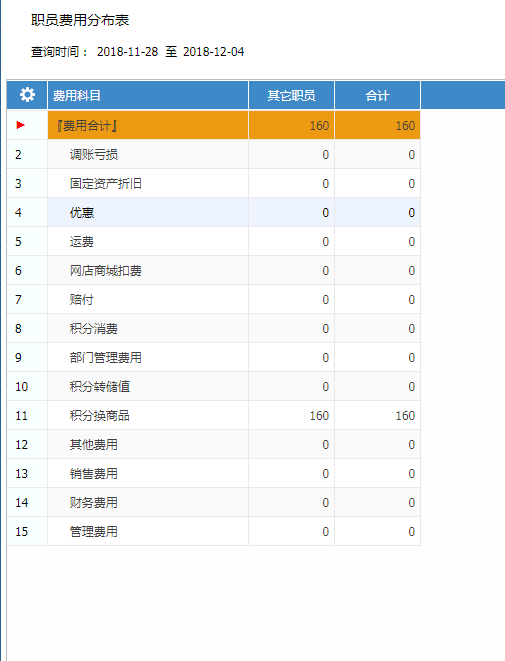Select the 销售费用 row
Viewport: 505px width, 661px height.
click(213, 474)
